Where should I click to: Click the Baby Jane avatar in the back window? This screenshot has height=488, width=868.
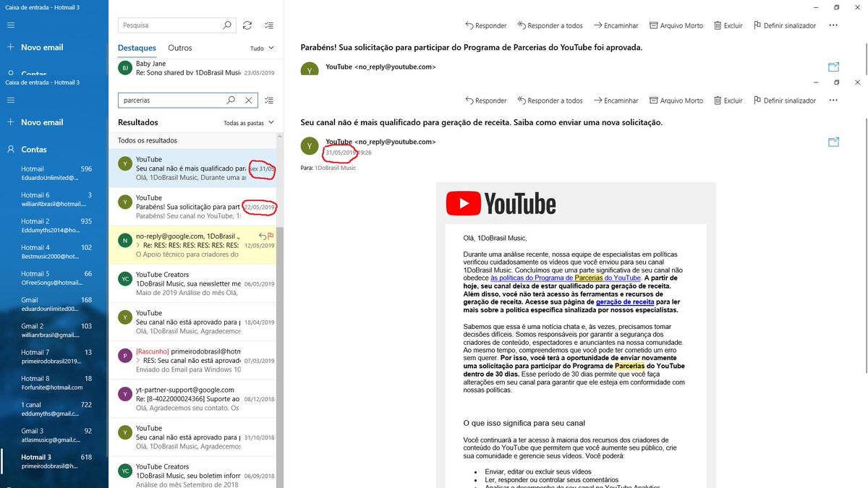tap(124, 68)
